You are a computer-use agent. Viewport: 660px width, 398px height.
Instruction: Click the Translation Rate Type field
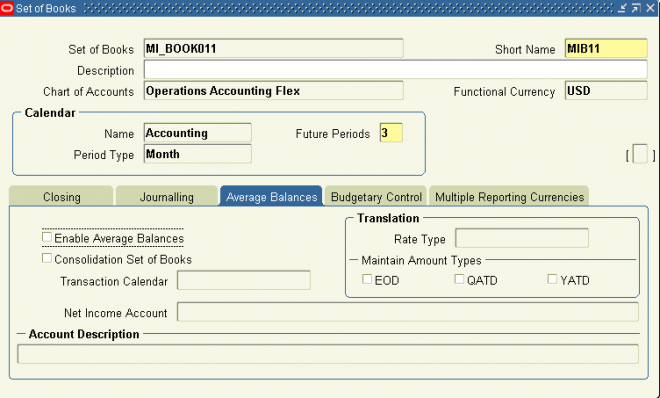pos(522,238)
